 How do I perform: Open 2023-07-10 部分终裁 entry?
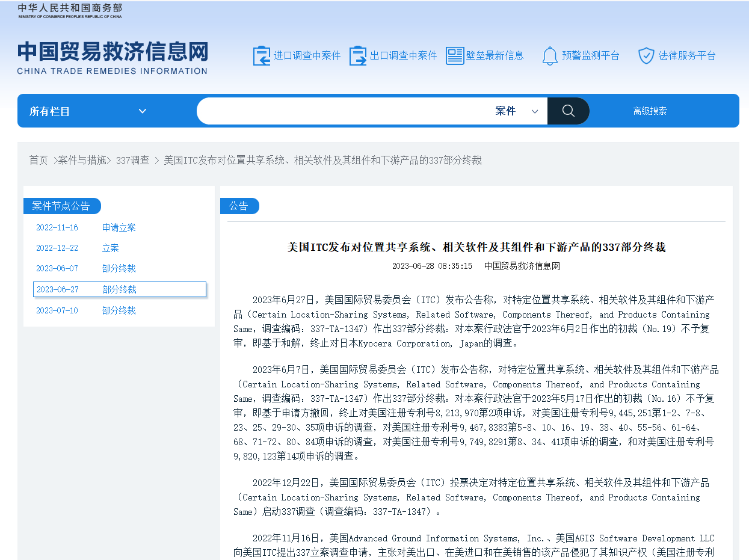[119, 310]
